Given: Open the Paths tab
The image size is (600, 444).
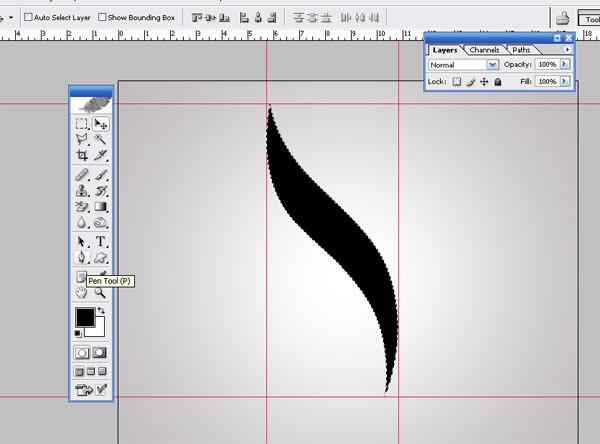Looking at the screenshot, I should tap(521, 49).
